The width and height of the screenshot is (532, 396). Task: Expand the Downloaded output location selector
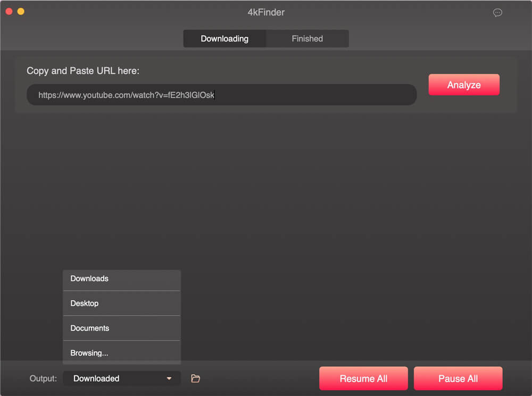[121, 378]
